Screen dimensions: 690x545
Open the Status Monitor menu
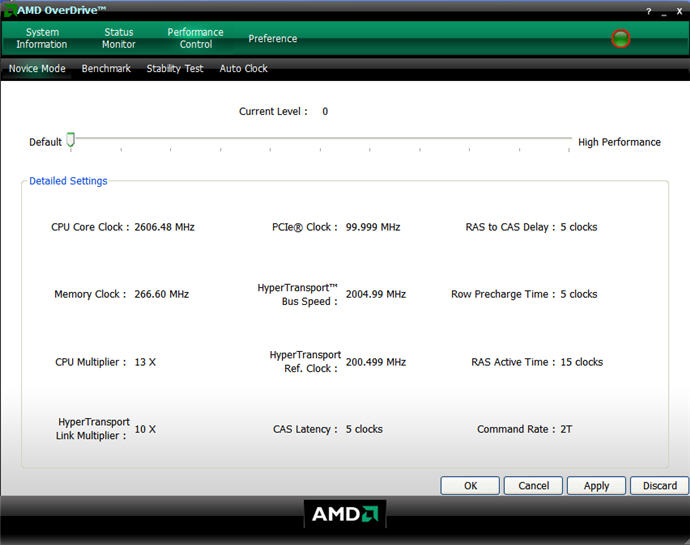(119, 38)
